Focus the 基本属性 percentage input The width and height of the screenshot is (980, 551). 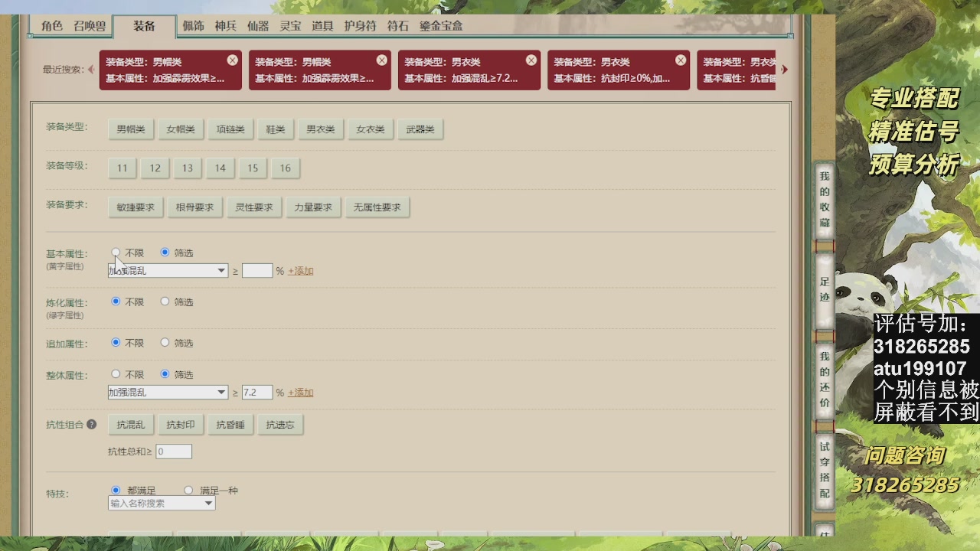point(257,271)
